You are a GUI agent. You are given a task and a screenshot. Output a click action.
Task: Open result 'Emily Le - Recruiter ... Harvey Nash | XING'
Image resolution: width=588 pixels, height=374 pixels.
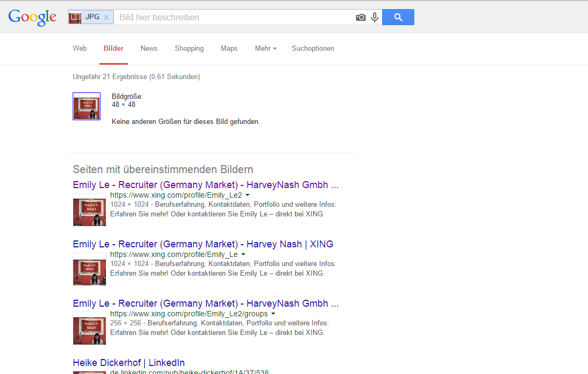(x=203, y=244)
